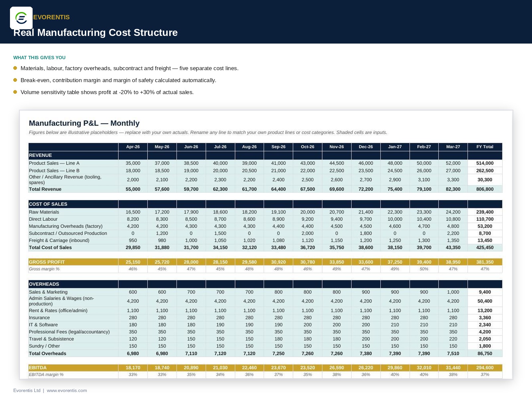Viewport: 532px width, 399px height.
Task: Select the Insurance row label
Action: point(39,318)
